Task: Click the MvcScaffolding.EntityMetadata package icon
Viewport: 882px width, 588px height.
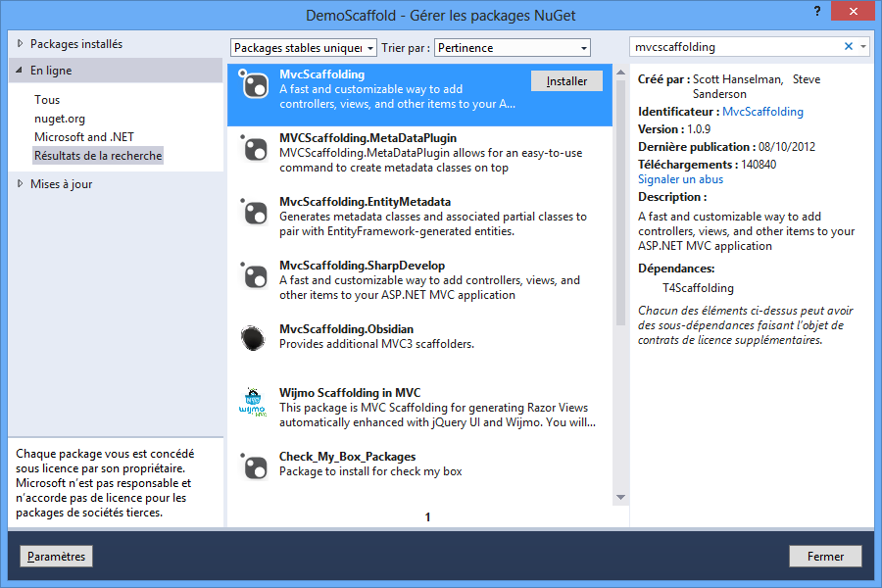Action: 254,212
